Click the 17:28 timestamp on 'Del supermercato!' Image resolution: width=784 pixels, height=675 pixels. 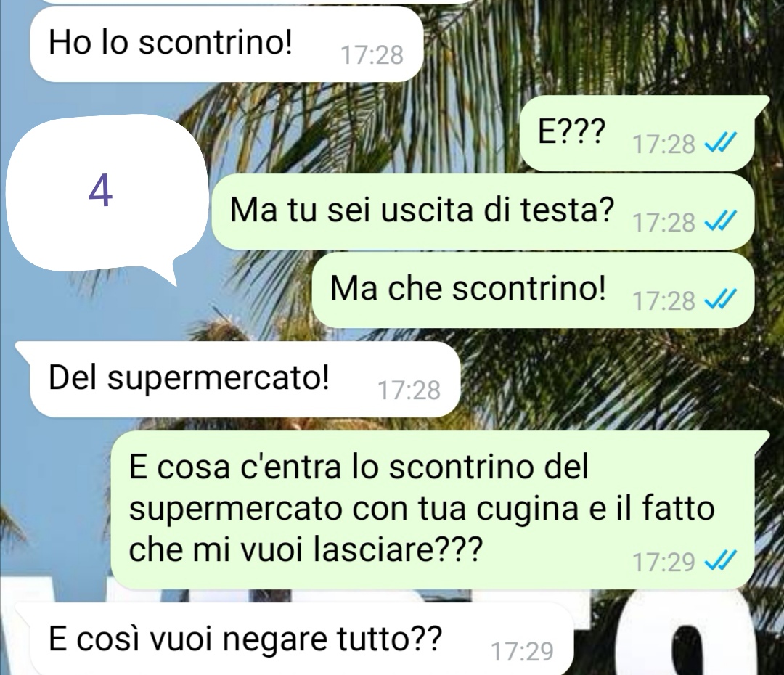[x=409, y=391]
